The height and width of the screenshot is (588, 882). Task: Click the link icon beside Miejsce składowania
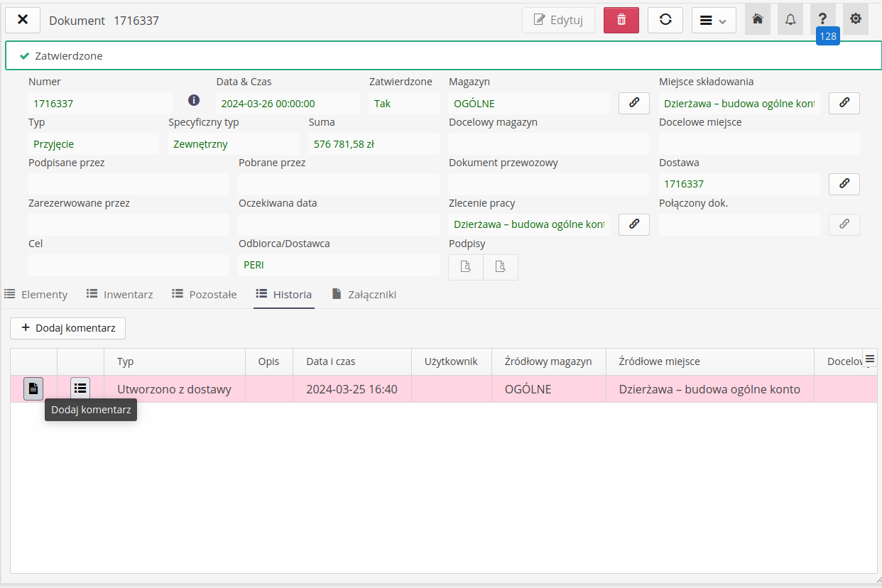pos(844,103)
